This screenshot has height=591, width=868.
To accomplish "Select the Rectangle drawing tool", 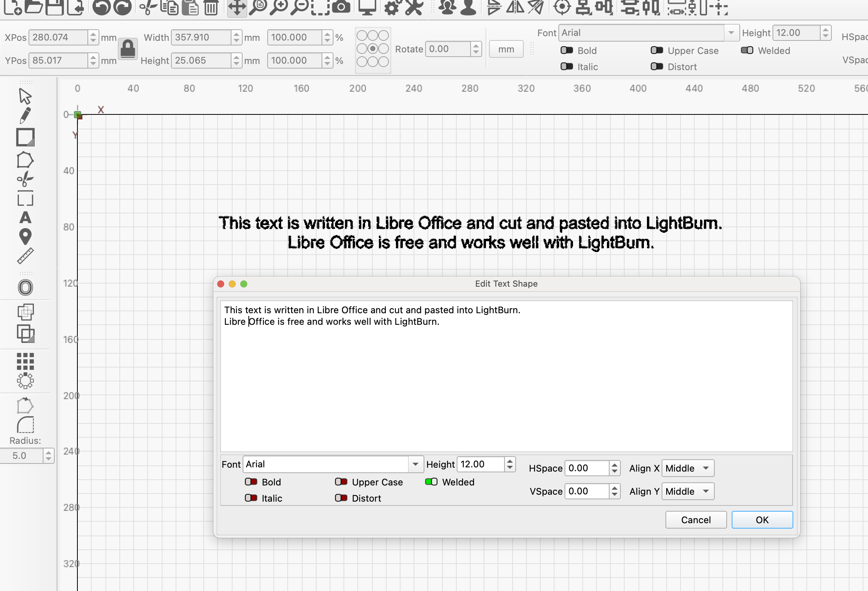I will (25, 137).
